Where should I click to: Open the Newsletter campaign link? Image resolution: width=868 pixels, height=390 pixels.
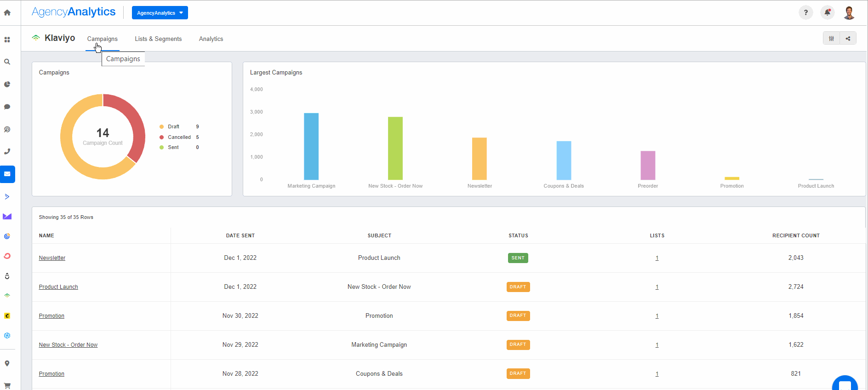point(52,258)
